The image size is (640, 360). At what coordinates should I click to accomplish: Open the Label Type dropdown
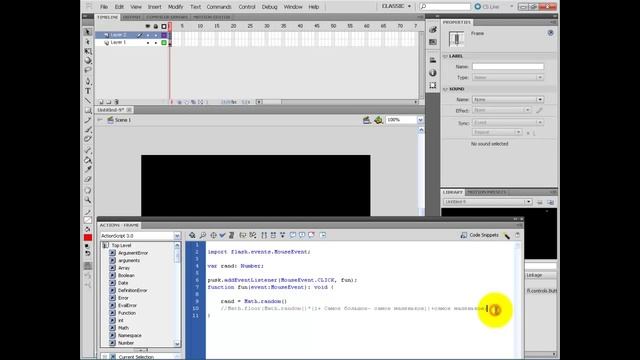508,77
